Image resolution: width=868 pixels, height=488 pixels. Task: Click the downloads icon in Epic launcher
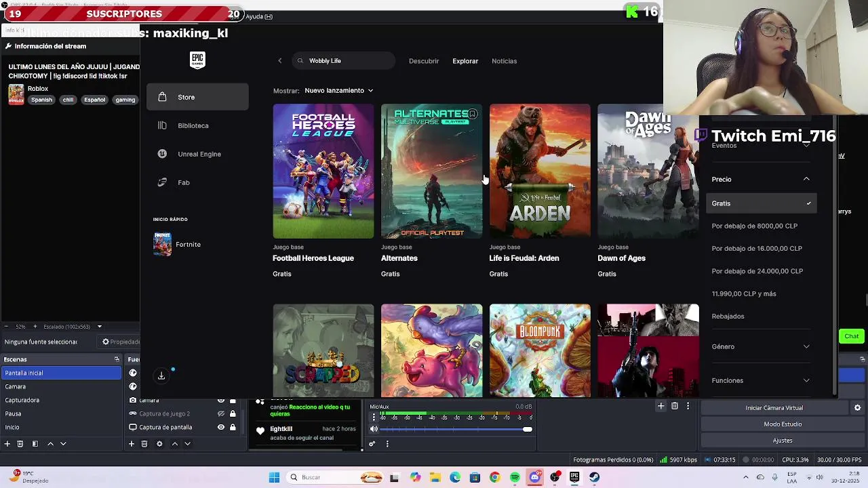click(161, 375)
